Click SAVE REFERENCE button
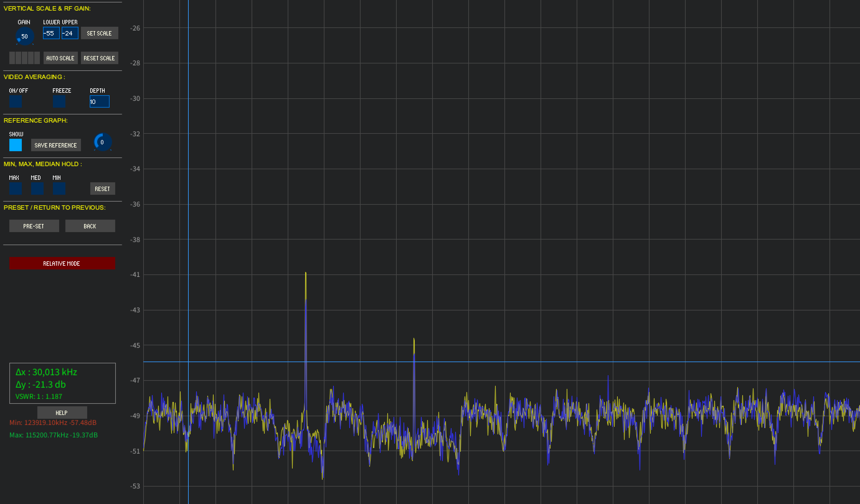 [56, 145]
